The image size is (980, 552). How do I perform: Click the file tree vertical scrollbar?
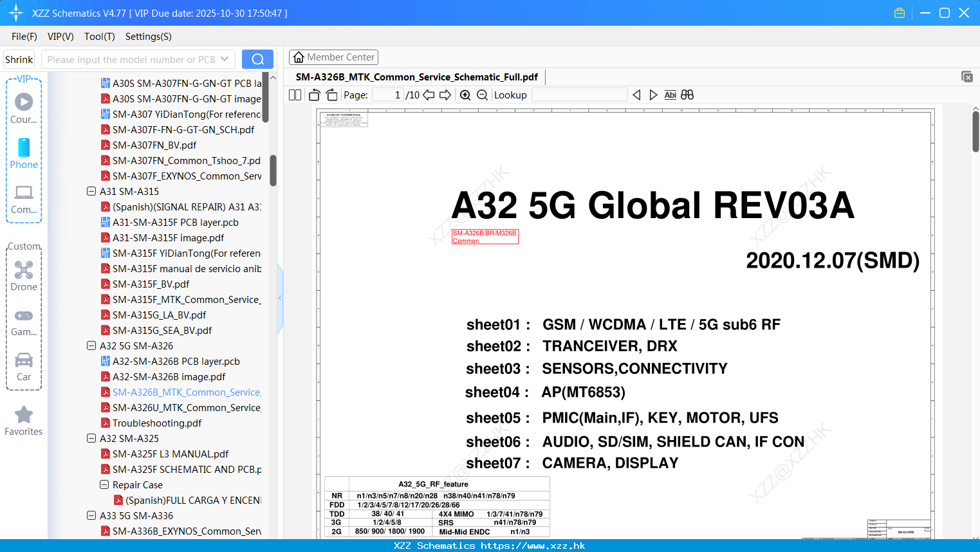click(273, 170)
